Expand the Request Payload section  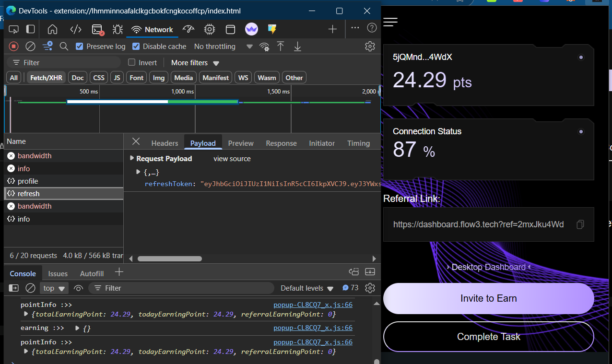(132, 158)
